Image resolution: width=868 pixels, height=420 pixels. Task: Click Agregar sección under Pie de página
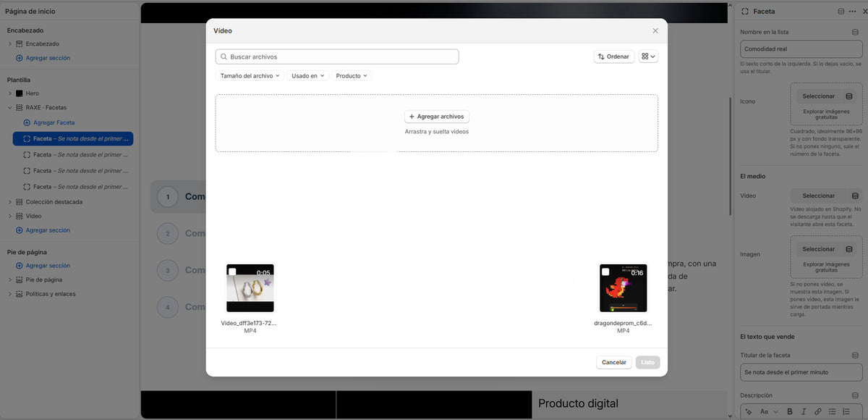pos(43,266)
